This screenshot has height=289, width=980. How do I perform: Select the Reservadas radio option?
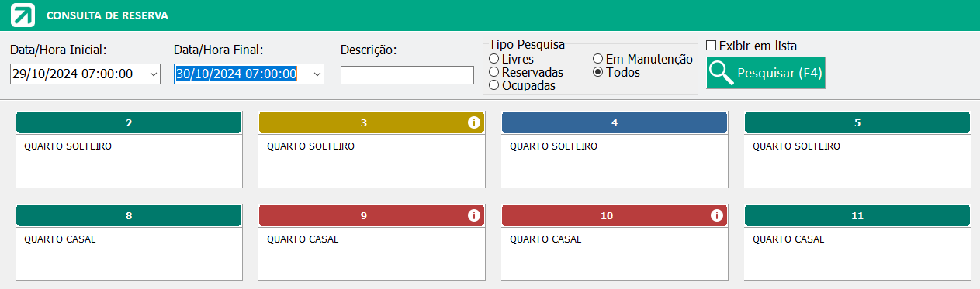tap(493, 72)
